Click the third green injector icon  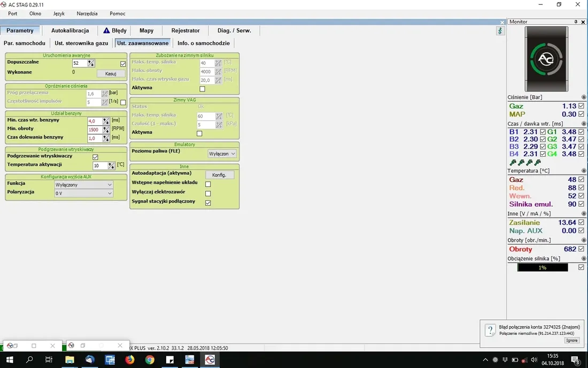coord(530,163)
